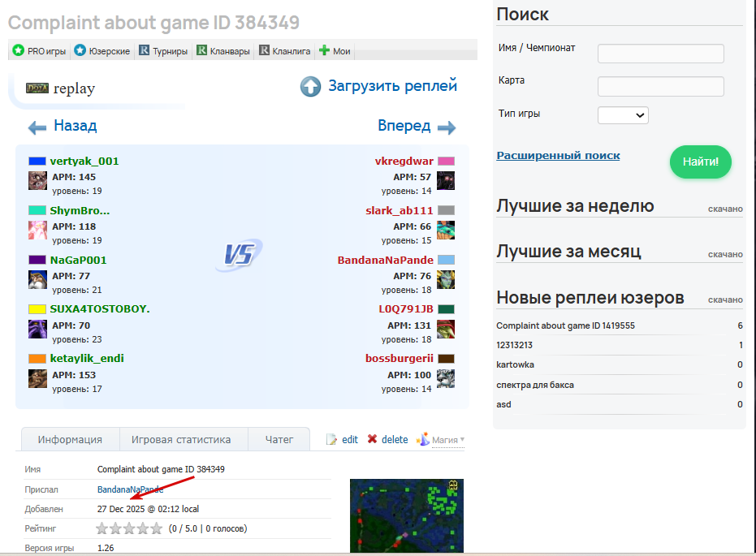Click player name slark_ab111

[400, 210]
